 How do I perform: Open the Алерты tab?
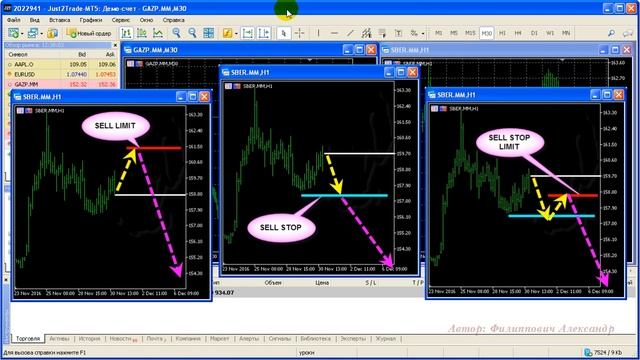[249, 338]
